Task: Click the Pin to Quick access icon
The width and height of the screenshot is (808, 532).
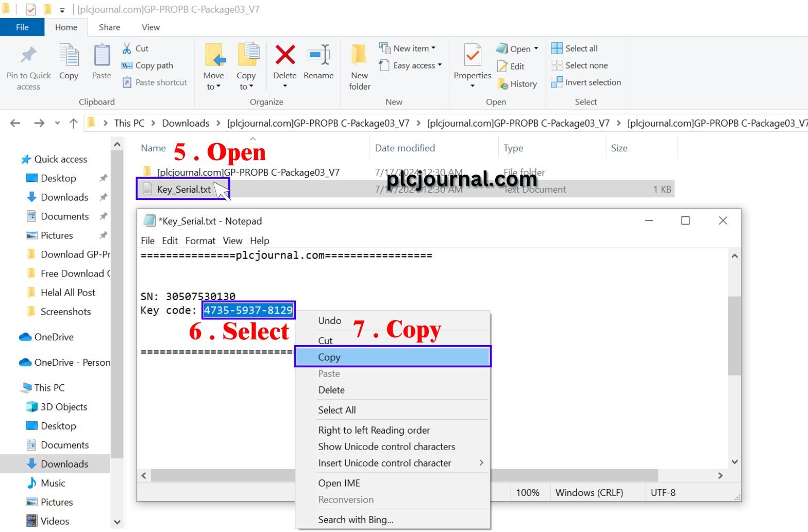Action: coord(28,56)
